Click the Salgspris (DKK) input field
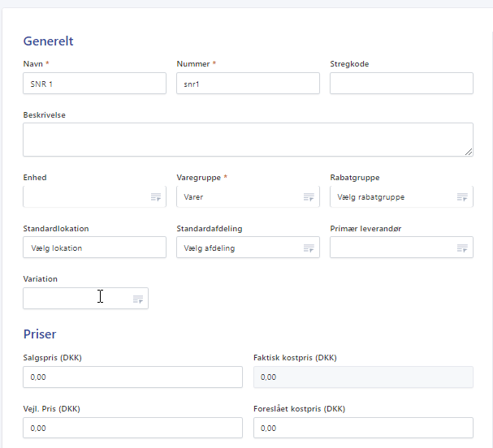Screen dimensions: 493x448 point(132,377)
